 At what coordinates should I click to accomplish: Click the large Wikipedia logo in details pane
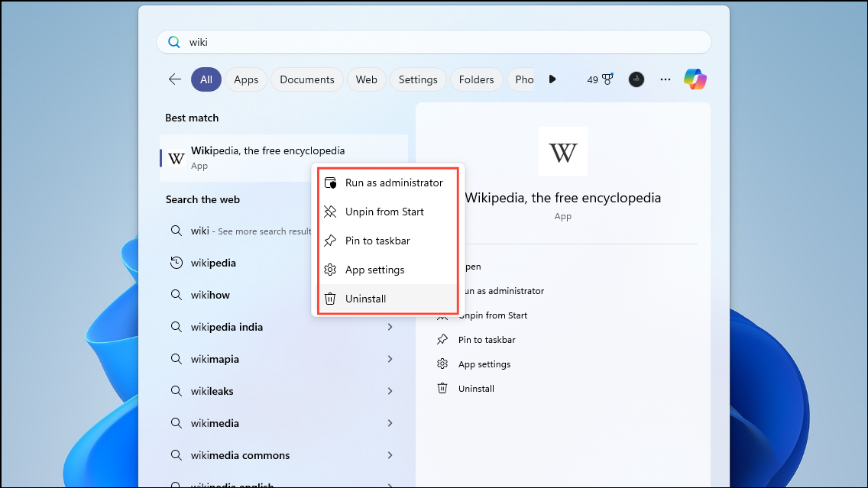pyautogui.click(x=563, y=152)
